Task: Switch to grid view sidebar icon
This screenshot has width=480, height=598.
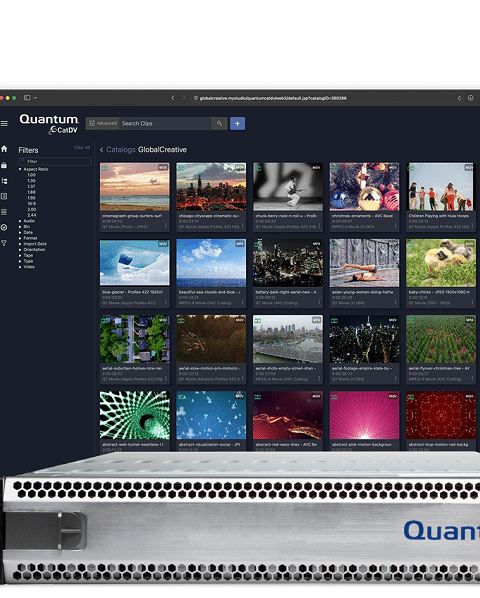Action: [x=4, y=196]
